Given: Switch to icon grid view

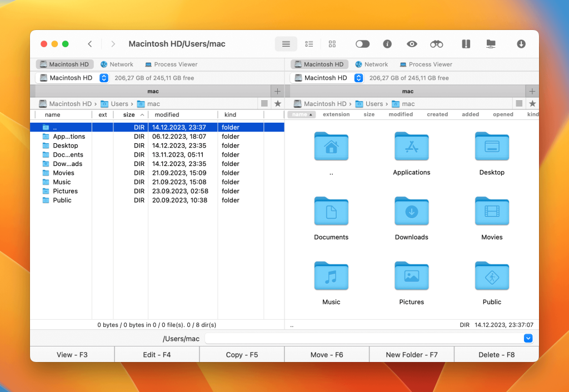Looking at the screenshot, I should tap(332, 44).
